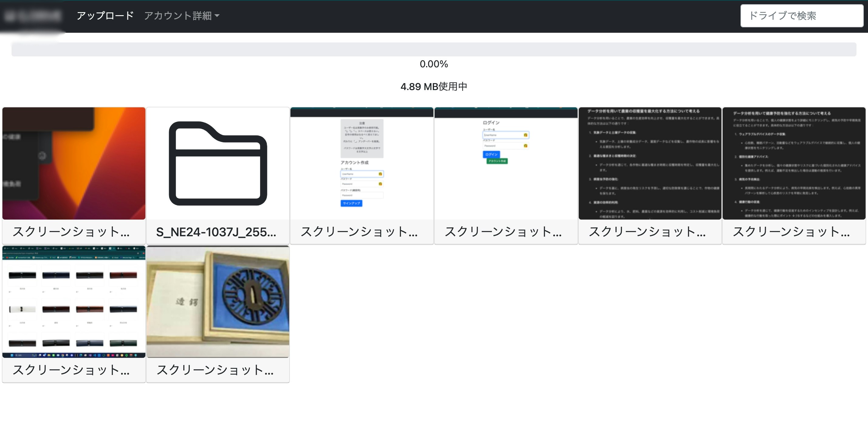Image resolution: width=868 pixels, height=444 pixels.
Task: Click filename label under scabbard grid screenshot
Action: pyautogui.click(x=71, y=370)
